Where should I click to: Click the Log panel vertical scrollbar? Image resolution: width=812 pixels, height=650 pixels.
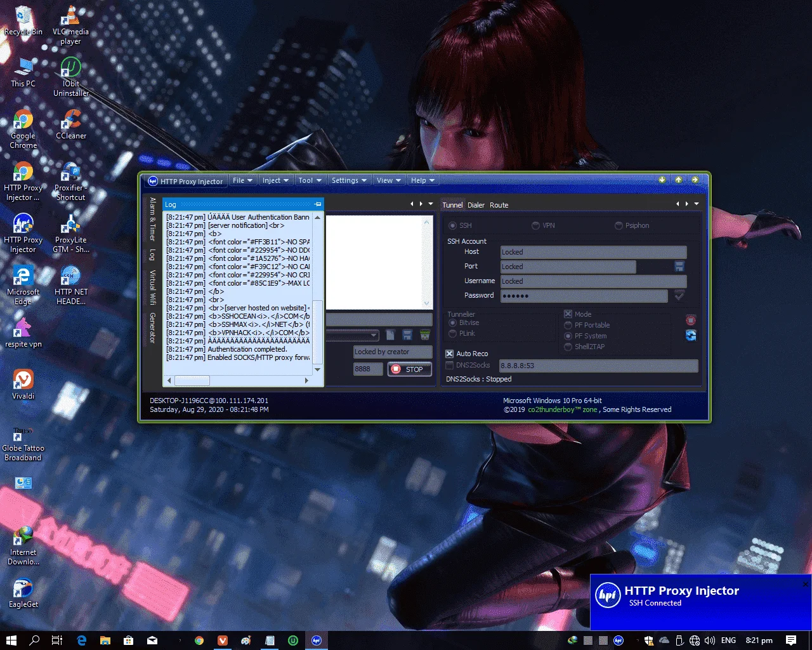click(x=318, y=293)
